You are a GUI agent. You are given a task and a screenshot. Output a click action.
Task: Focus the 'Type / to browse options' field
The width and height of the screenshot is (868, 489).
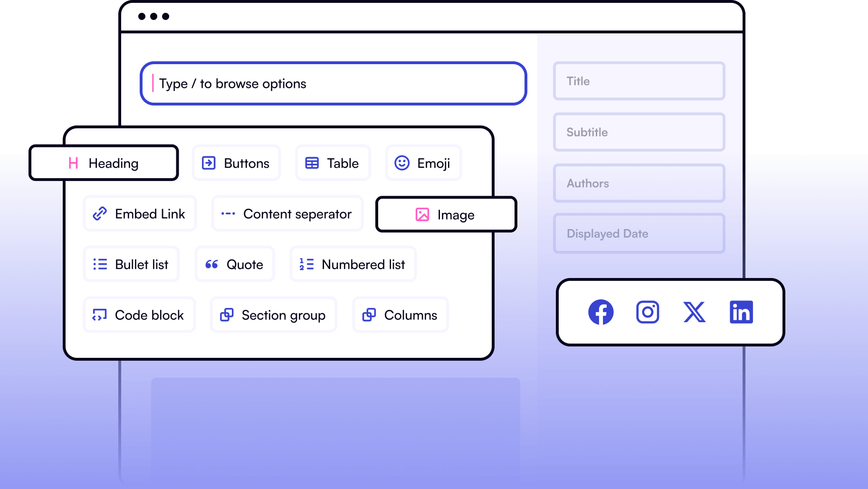click(333, 84)
